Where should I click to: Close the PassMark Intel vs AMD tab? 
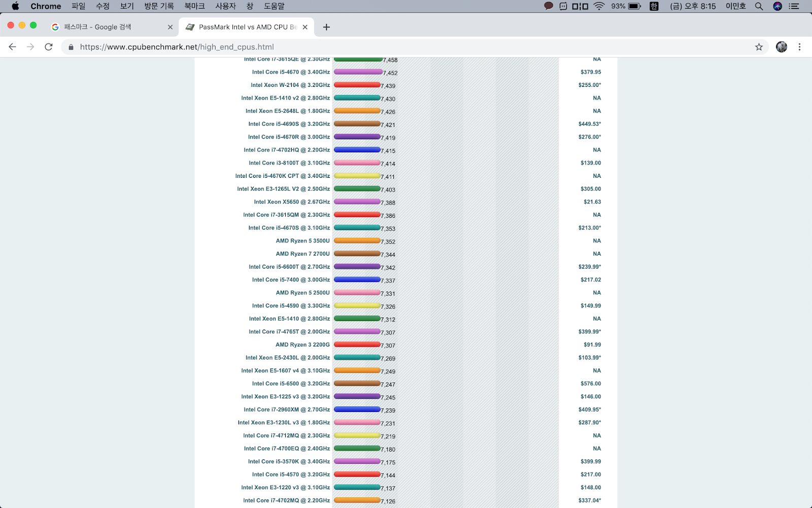coord(305,27)
